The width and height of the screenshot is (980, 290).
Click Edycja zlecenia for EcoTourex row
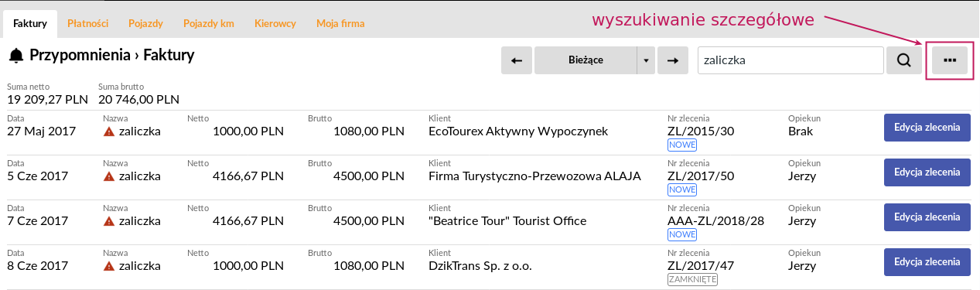[927, 128]
